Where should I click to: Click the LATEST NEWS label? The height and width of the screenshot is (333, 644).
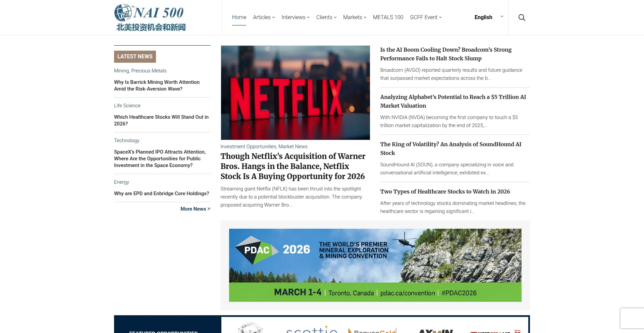(x=135, y=56)
